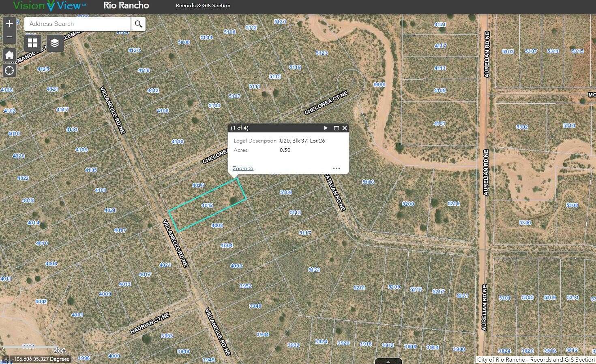Open the Records & GIS Section link
Image resolution: width=596 pixels, height=364 pixels.
coord(203,6)
